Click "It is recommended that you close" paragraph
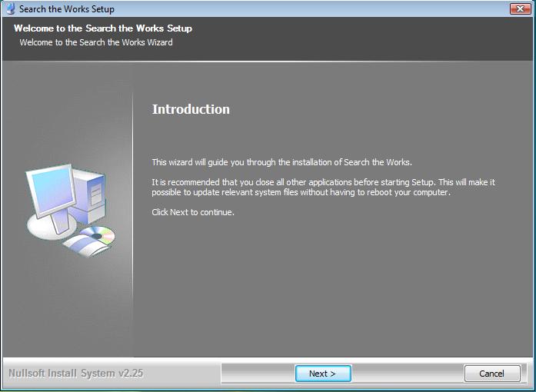Image resolution: width=536 pixels, height=392 pixels. tap(324, 187)
